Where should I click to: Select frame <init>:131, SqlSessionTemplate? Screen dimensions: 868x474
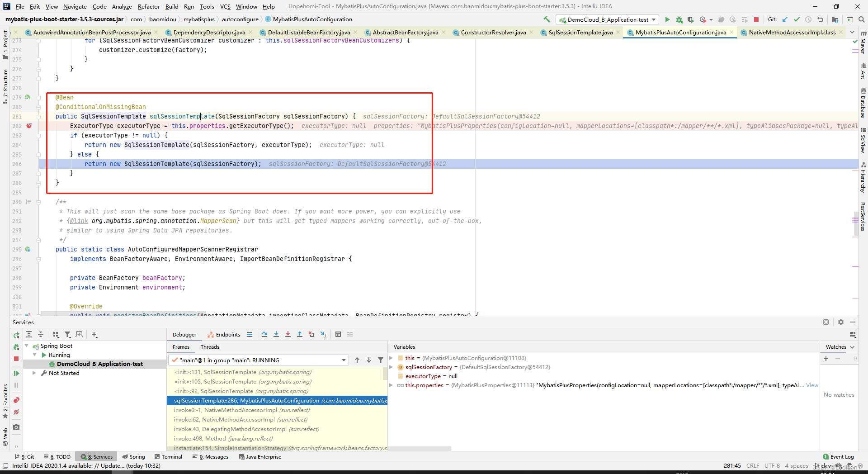[277, 372]
